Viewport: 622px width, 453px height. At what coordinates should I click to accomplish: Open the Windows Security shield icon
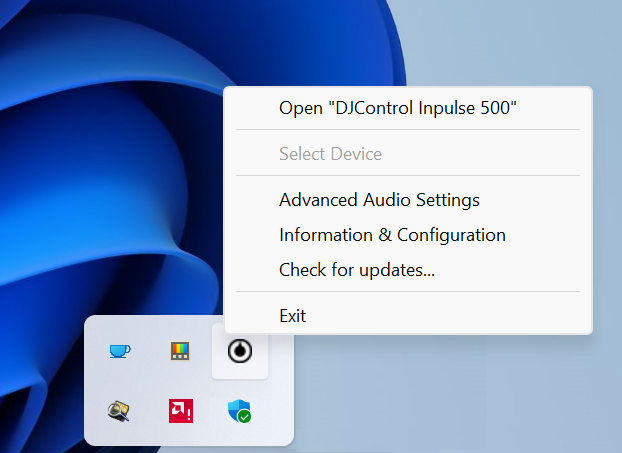pyautogui.click(x=240, y=411)
